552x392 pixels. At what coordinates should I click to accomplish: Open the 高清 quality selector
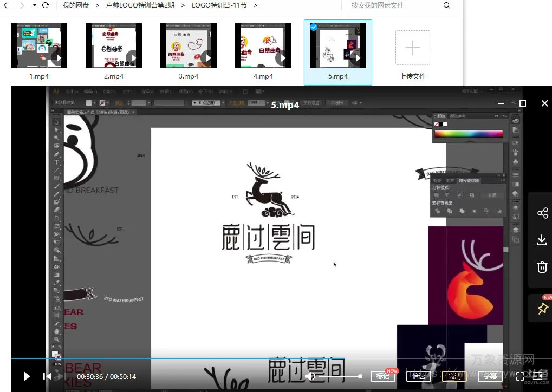coord(454,376)
